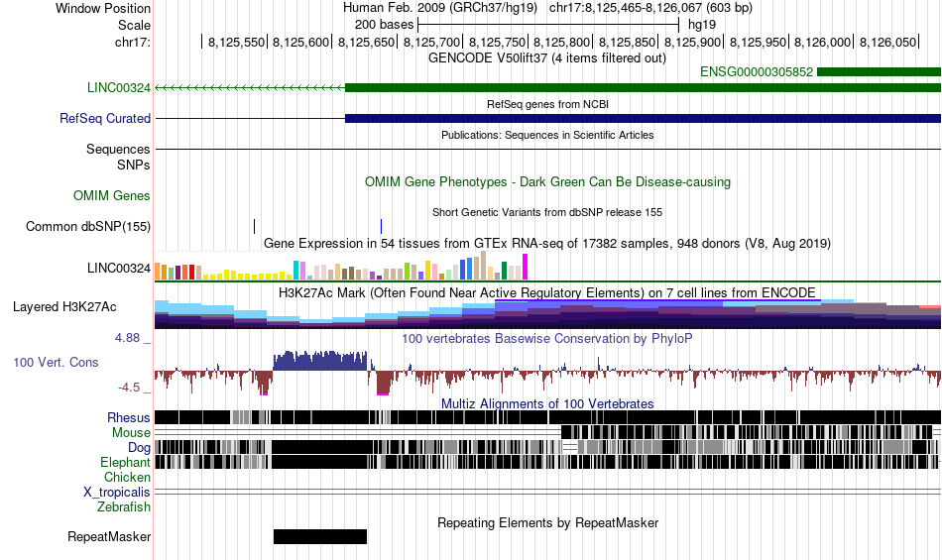The image size is (942, 560).
Task: Click the Mouse alignment label
Action: click(x=131, y=433)
